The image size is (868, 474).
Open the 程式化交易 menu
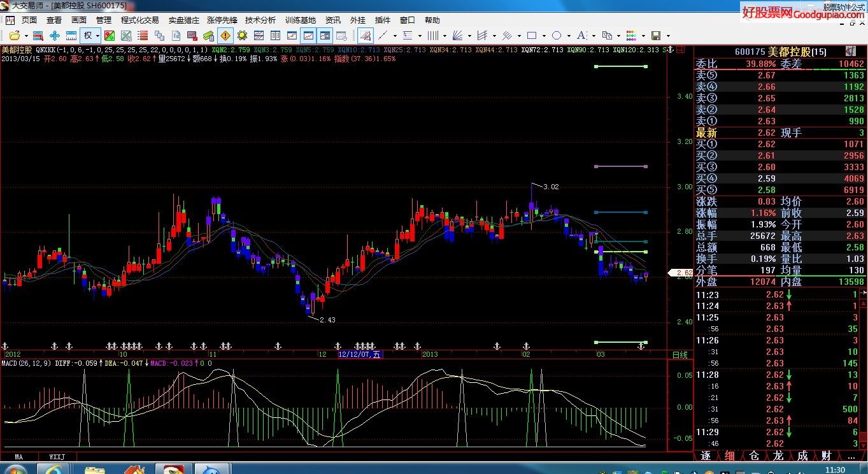coord(140,20)
